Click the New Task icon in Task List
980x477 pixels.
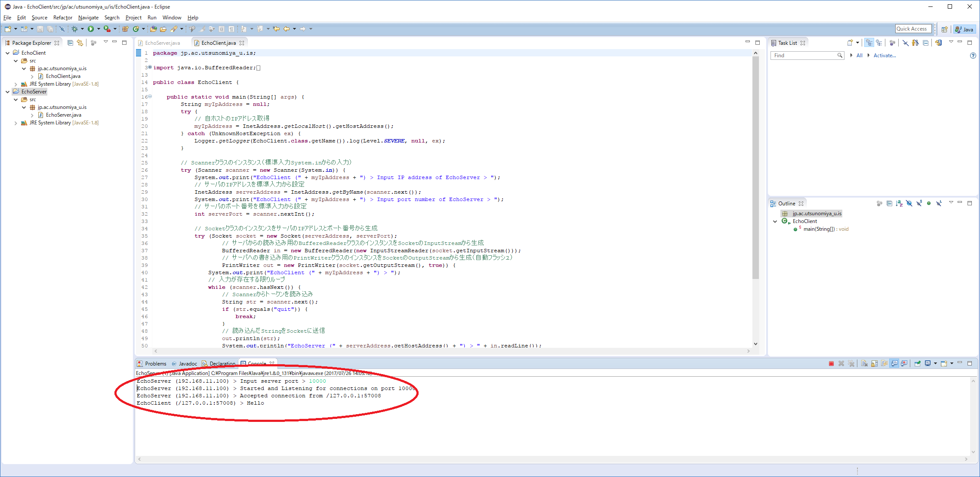pos(850,43)
